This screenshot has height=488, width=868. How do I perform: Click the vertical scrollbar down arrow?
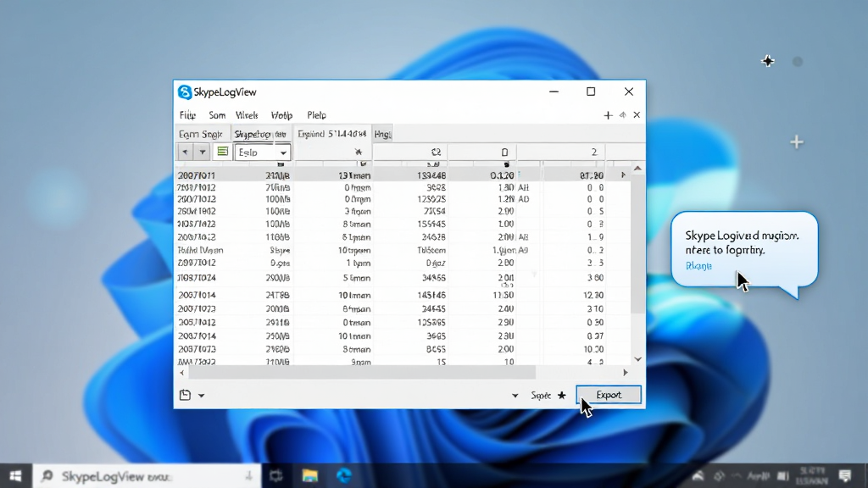[x=637, y=359]
